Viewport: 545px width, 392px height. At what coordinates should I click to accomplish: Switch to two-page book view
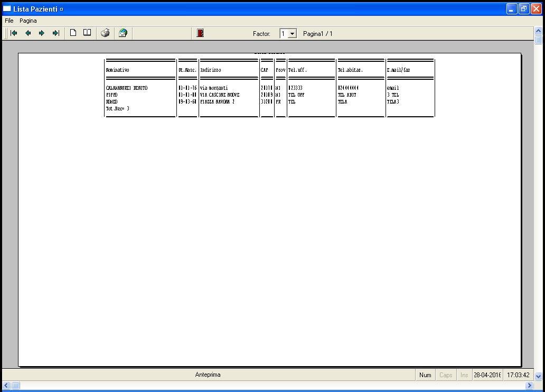coord(87,33)
